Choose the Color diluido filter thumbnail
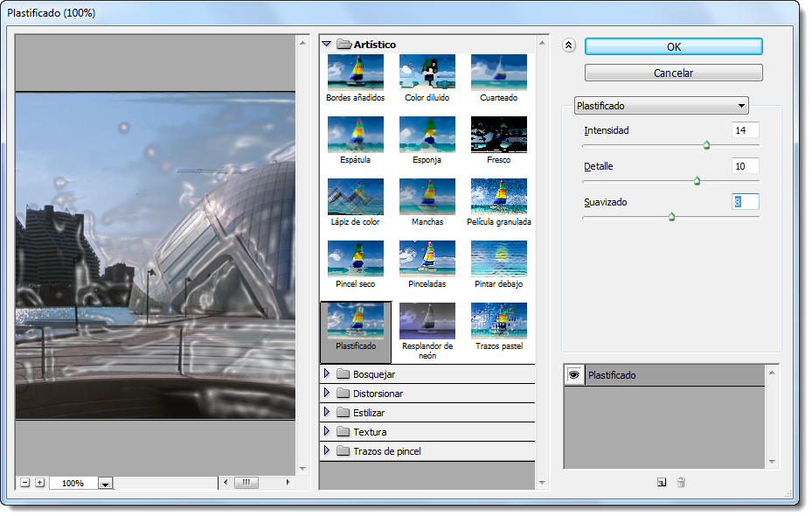 pos(427,73)
